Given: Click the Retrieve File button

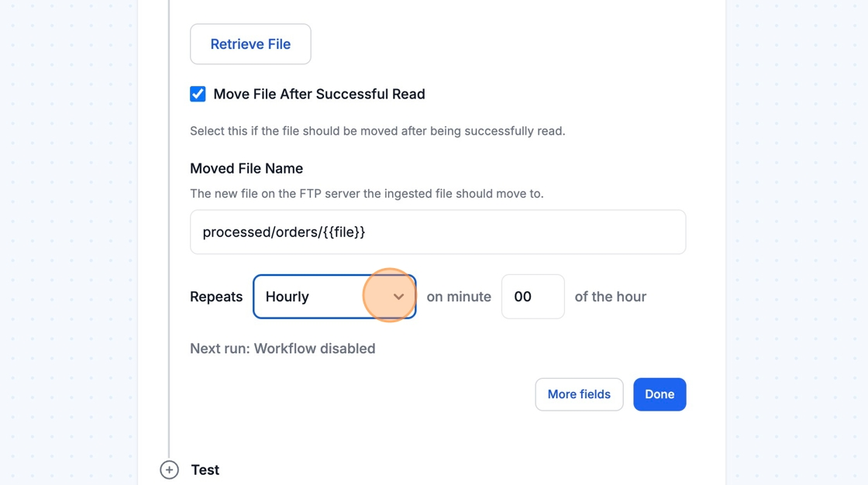Looking at the screenshot, I should pyautogui.click(x=250, y=44).
